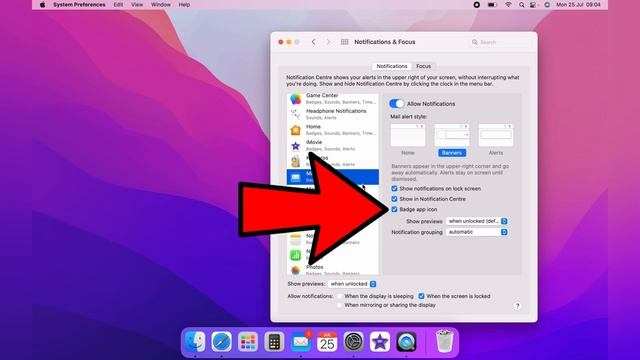Select Photos in the app list
Viewport: 640px width, 360px height.
click(x=333, y=269)
